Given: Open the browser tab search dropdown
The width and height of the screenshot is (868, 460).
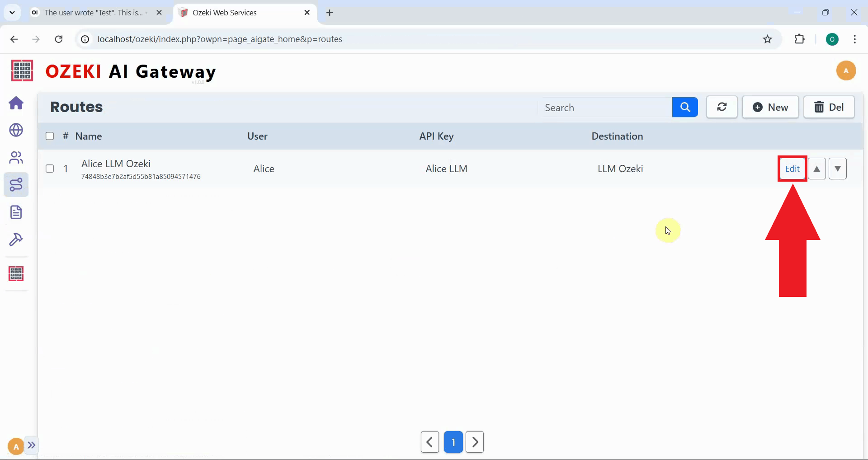Looking at the screenshot, I should tap(12, 12).
